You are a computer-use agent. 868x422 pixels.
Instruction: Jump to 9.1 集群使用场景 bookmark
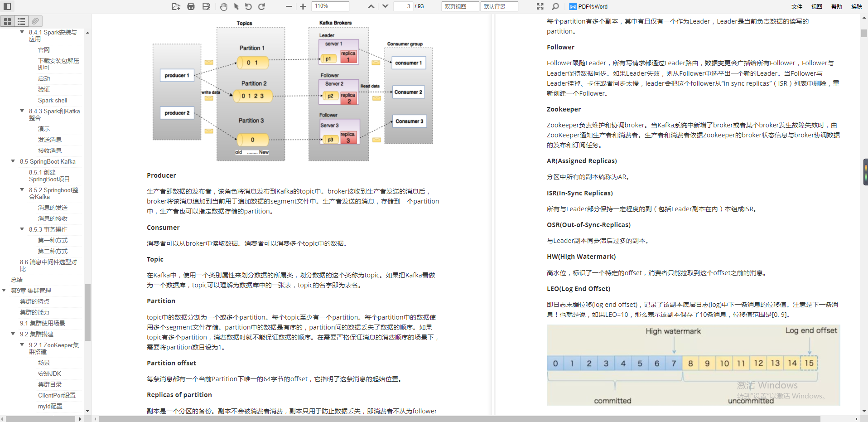point(43,323)
